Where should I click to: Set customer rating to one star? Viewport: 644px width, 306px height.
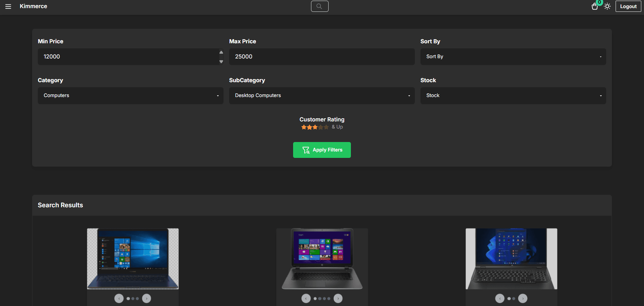pos(304,127)
